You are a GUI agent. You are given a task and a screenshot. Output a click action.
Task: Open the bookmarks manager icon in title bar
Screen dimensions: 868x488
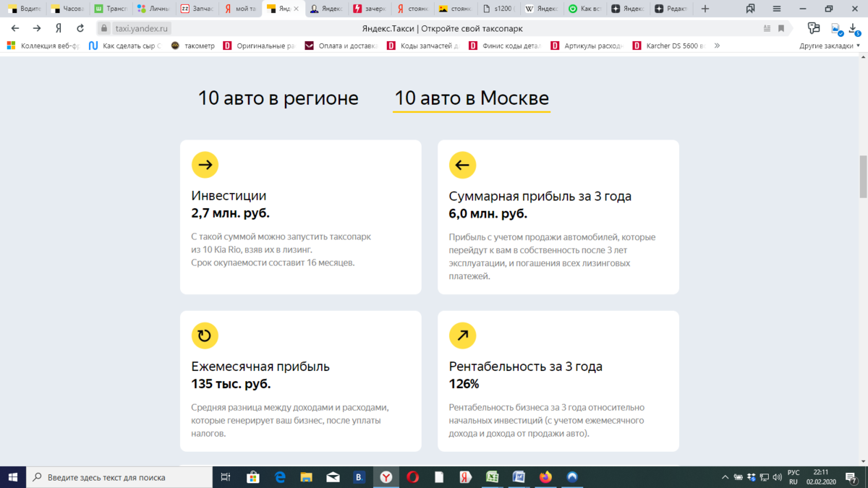pos(751,9)
